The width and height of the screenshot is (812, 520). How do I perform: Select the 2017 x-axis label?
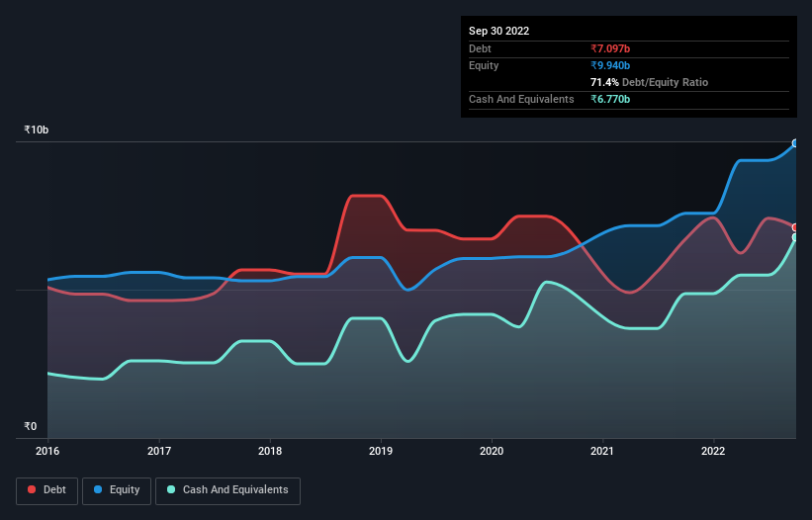point(159,451)
